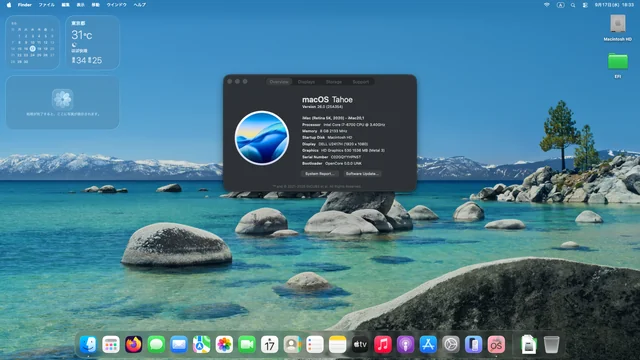Viewport: 640px width, 360px height.
Task: Open the document stack in dock
Action: [529, 344]
